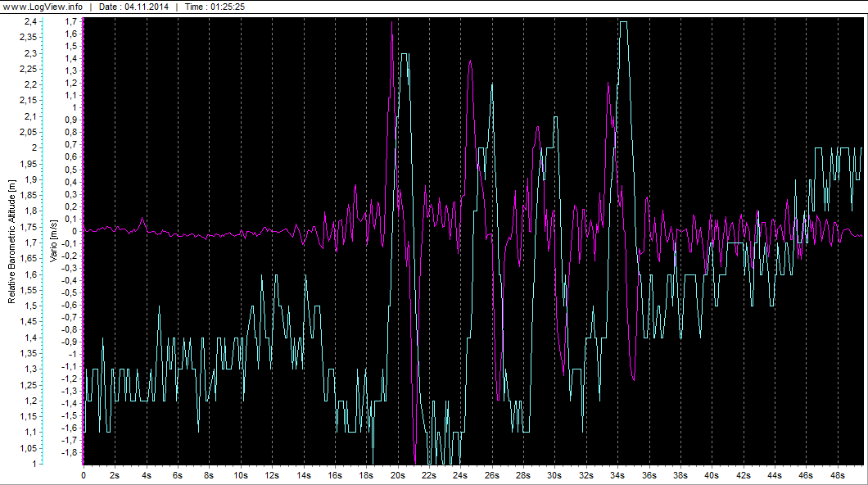Click the Date : 04.11.2014 header text
Viewport: 868px width, 485px height.
coord(133,7)
